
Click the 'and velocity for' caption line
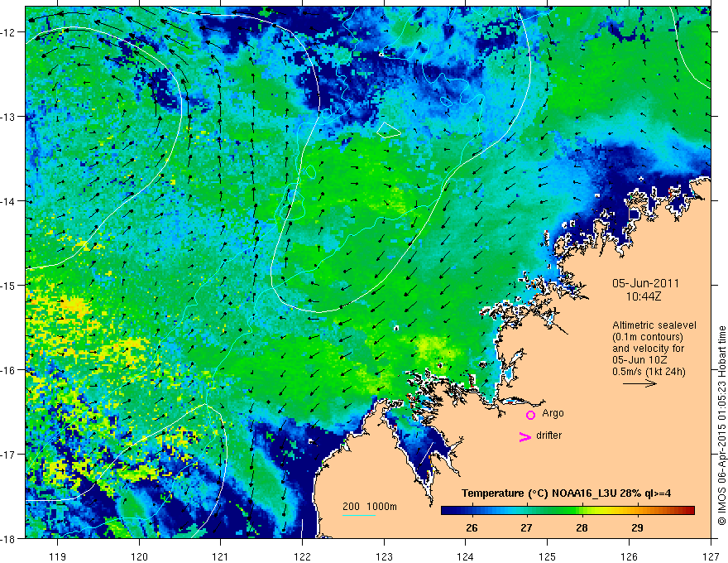648,349
